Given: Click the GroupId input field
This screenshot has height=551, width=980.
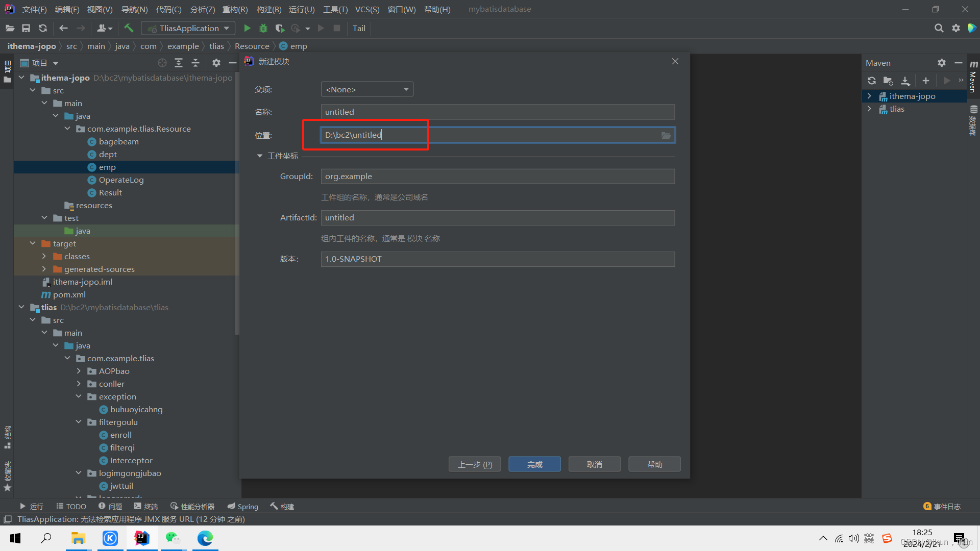Looking at the screenshot, I should (497, 177).
